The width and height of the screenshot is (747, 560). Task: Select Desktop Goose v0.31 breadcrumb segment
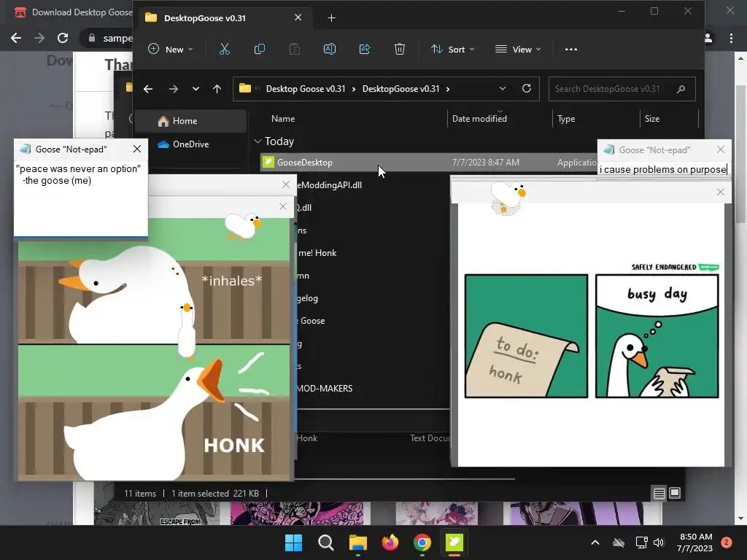click(x=306, y=89)
